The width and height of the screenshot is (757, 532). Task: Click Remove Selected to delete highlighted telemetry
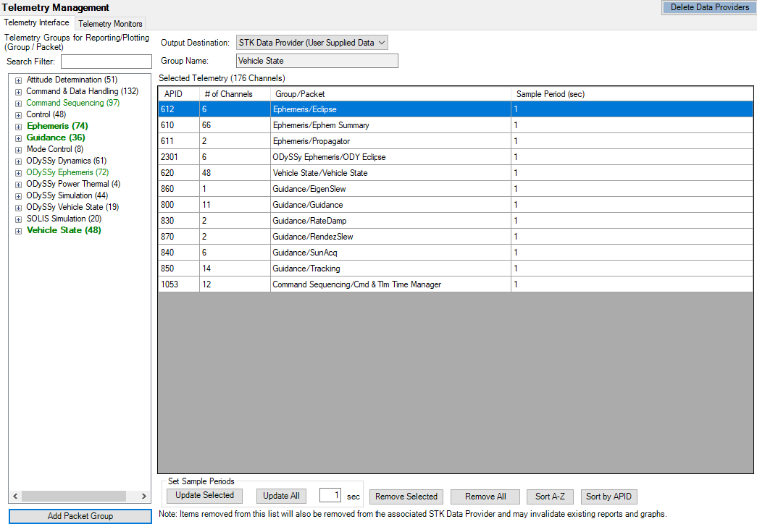tap(406, 497)
